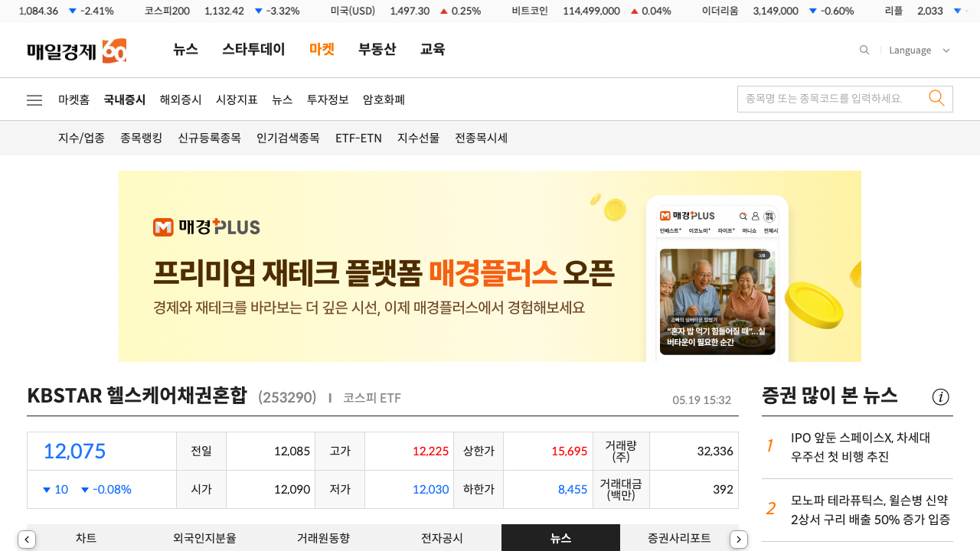This screenshot has width=980, height=551.
Task: Open the Language dropdown
Action: click(x=920, y=51)
